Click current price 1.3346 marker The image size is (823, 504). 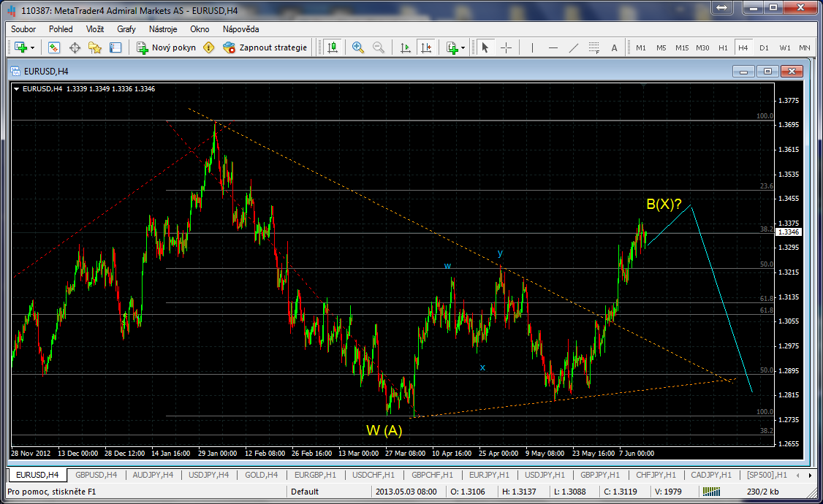789,232
